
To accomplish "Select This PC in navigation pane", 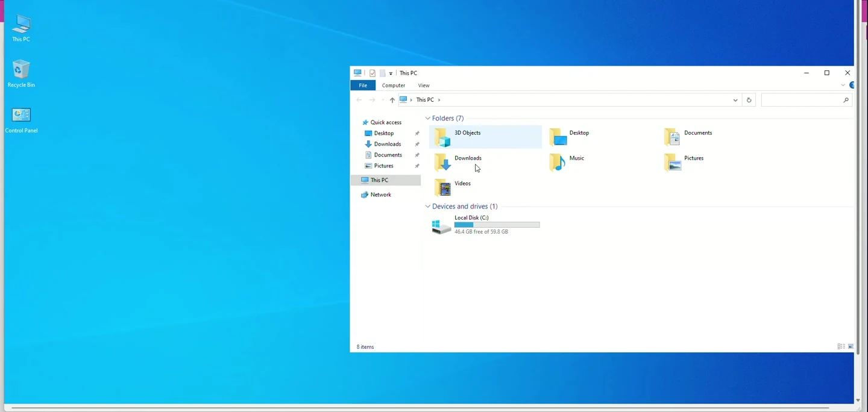I will click(x=386, y=180).
